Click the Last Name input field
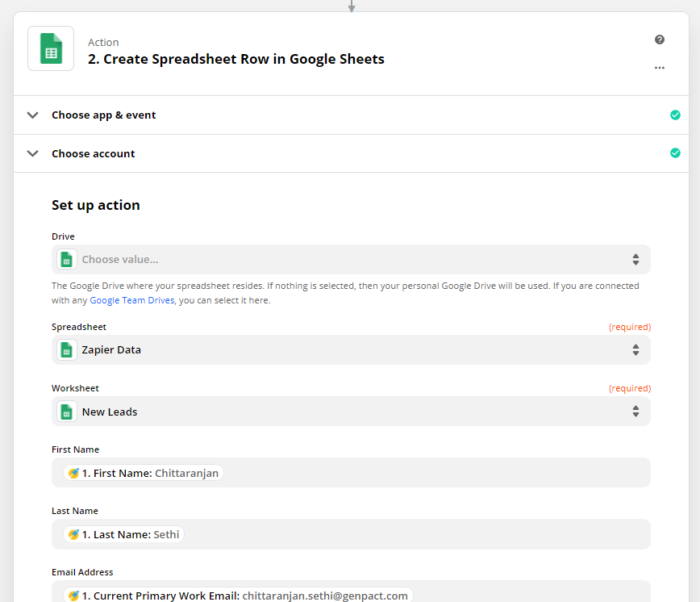This screenshot has height=602, width=700. click(351, 534)
